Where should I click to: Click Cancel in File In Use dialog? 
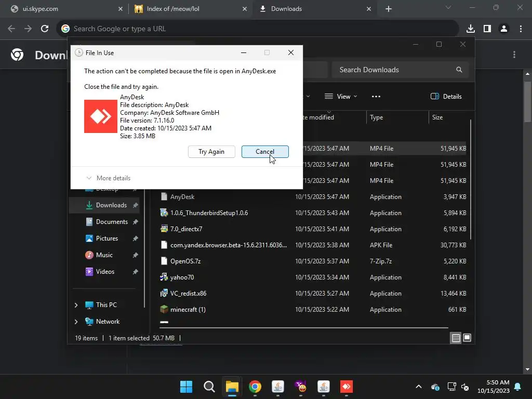pos(265,152)
